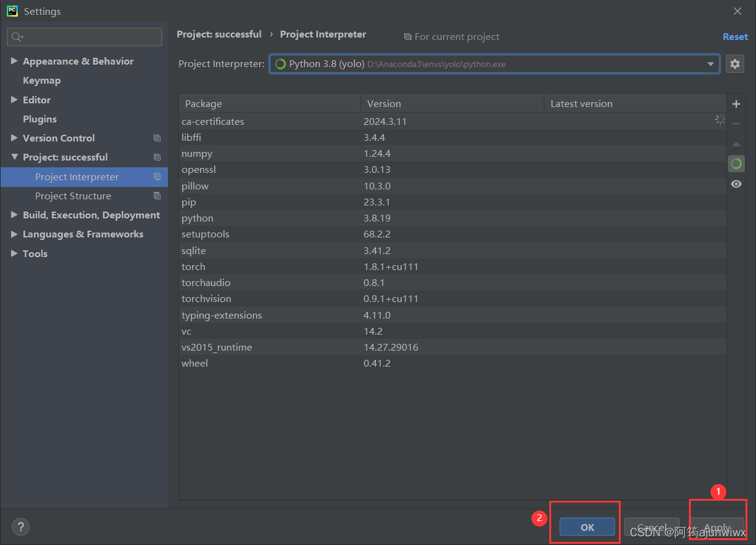Select the torchvision package row

(453, 298)
